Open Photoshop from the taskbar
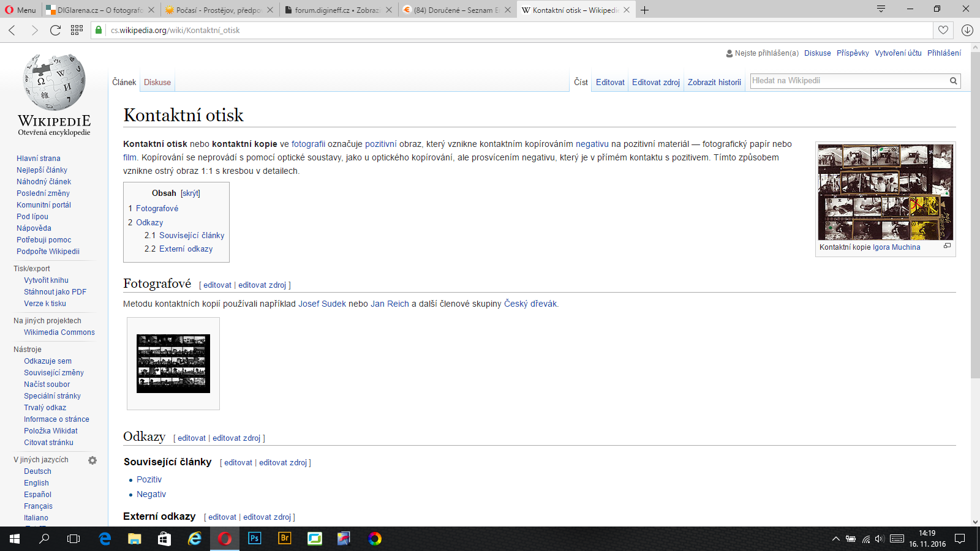The image size is (980, 551). tap(254, 538)
